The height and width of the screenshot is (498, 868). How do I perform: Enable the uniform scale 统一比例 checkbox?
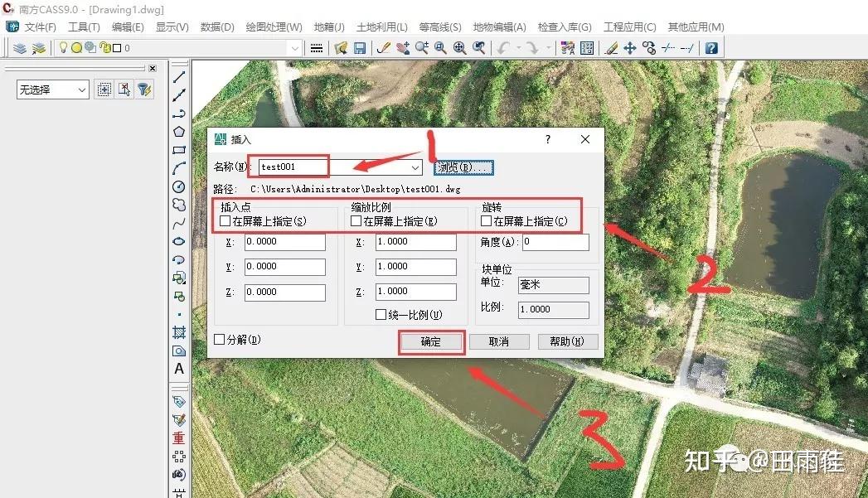381,314
